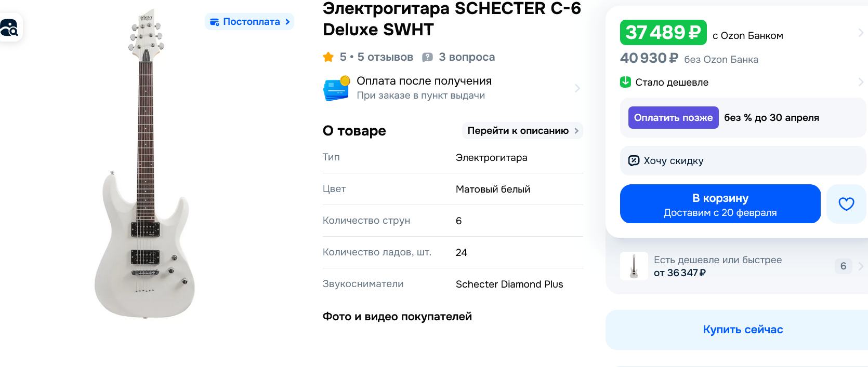
Task: Add to cart with В корзину
Action: 720,204
